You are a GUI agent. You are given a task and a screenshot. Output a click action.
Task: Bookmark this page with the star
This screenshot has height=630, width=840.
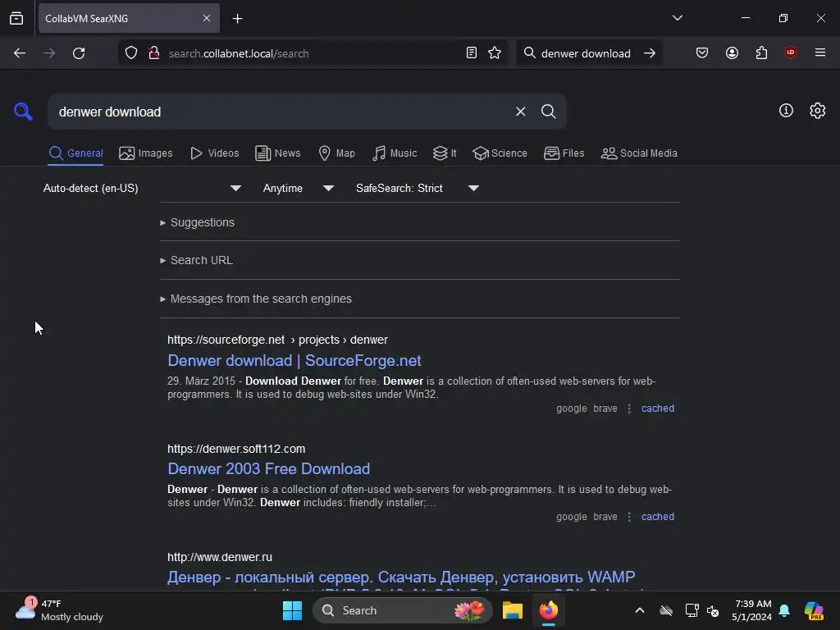click(495, 52)
